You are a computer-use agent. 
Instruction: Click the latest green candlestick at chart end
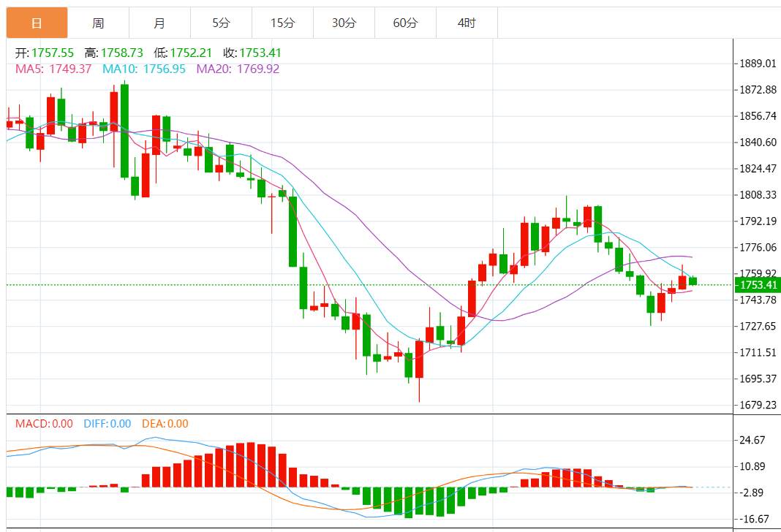pos(693,281)
